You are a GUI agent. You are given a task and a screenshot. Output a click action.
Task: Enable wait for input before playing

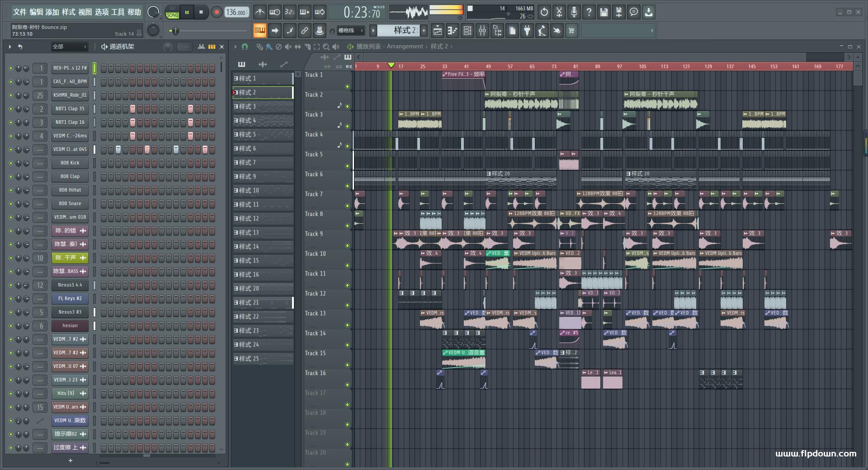[x=274, y=12]
